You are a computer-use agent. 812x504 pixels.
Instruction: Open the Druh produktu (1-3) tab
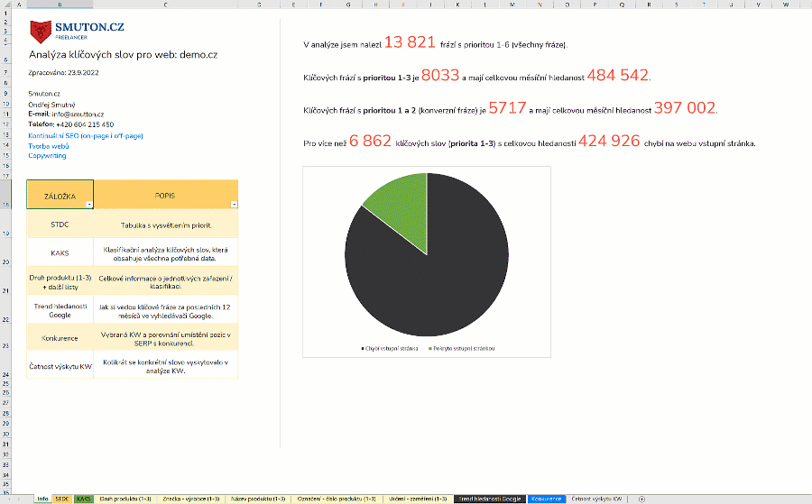(125, 499)
